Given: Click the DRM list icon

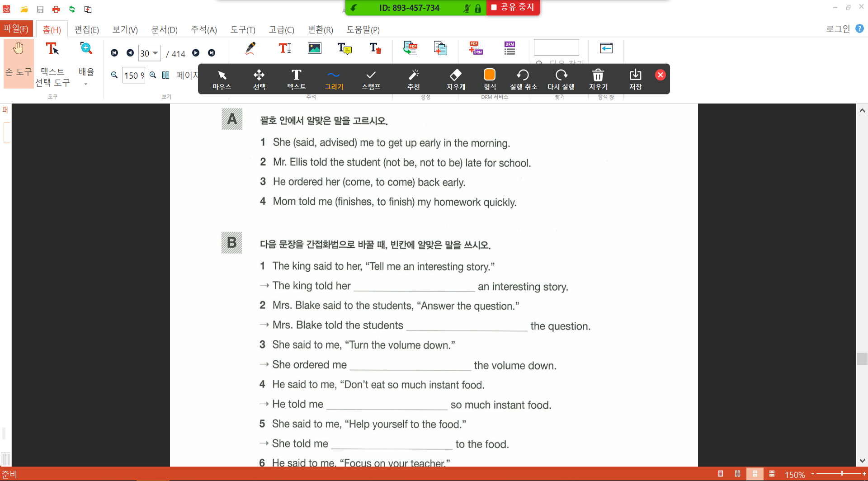Looking at the screenshot, I should point(509,48).
